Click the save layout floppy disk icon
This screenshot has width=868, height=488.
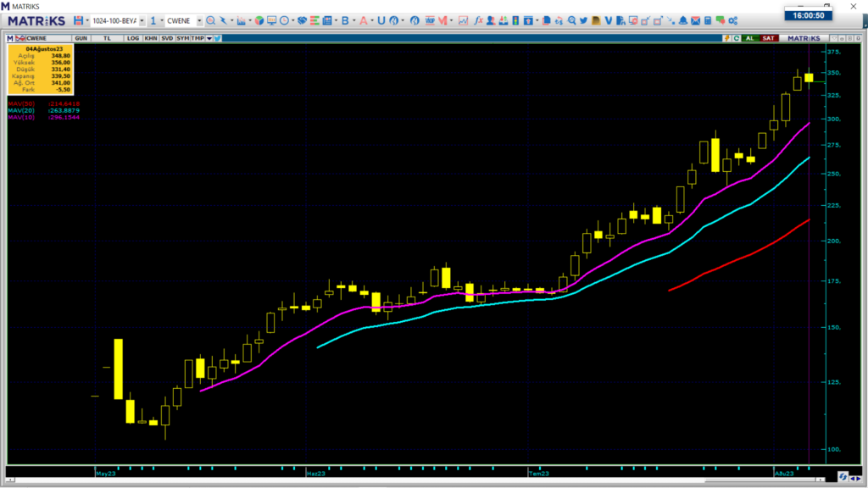click(78, 20)
